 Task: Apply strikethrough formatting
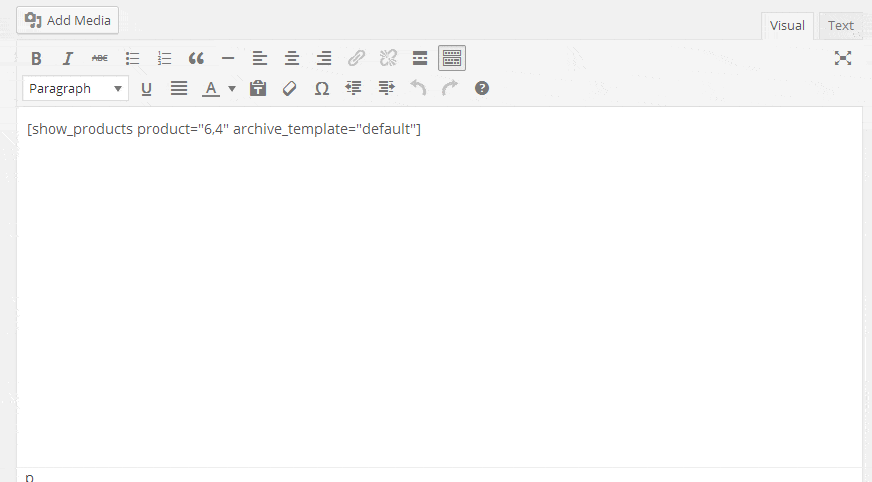pyautogui.click(x=100, y=58)
